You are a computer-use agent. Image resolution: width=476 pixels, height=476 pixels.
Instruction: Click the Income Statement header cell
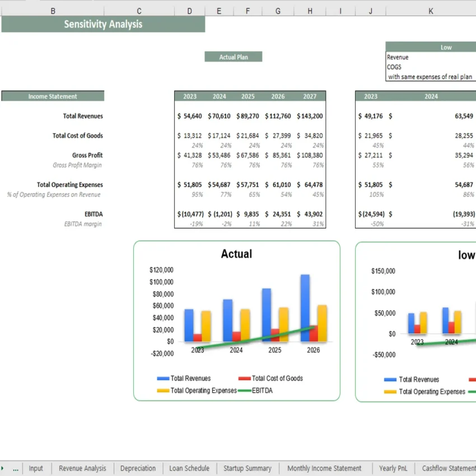click(x=53, y=95)
